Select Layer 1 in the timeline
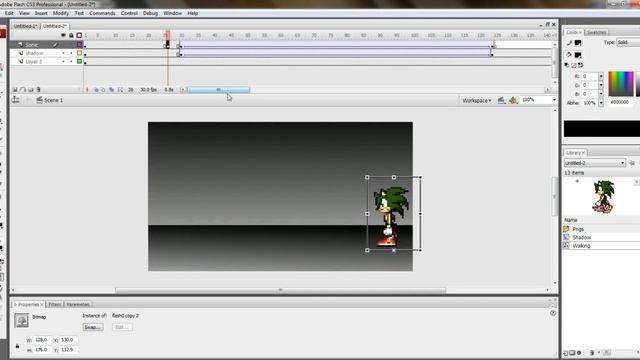This screenshot has height=360, width=640. [x=33, y=62]
